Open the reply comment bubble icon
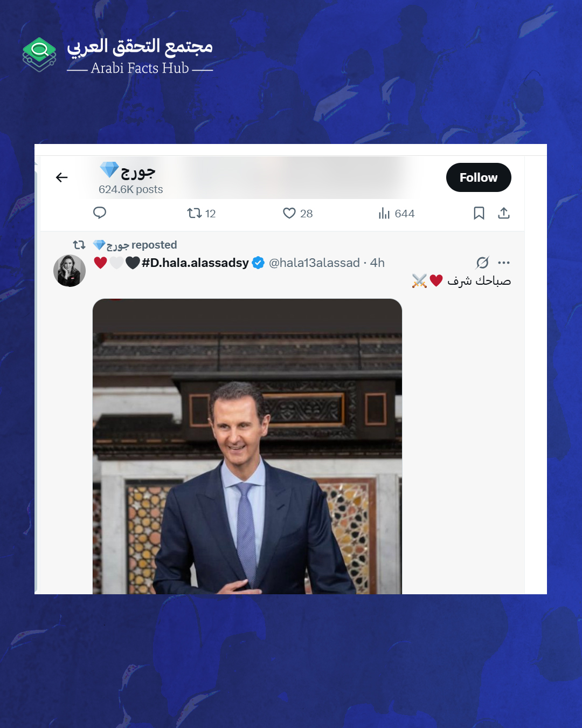The image size is (582, 728). (100, 213)
